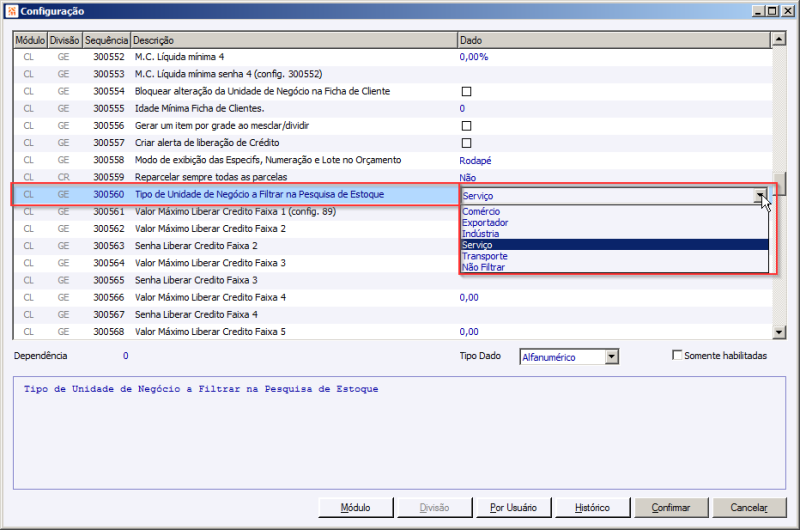This screenshot has height=530, width=800.
Task: Click the description text area
Action: tap(399, 433)
